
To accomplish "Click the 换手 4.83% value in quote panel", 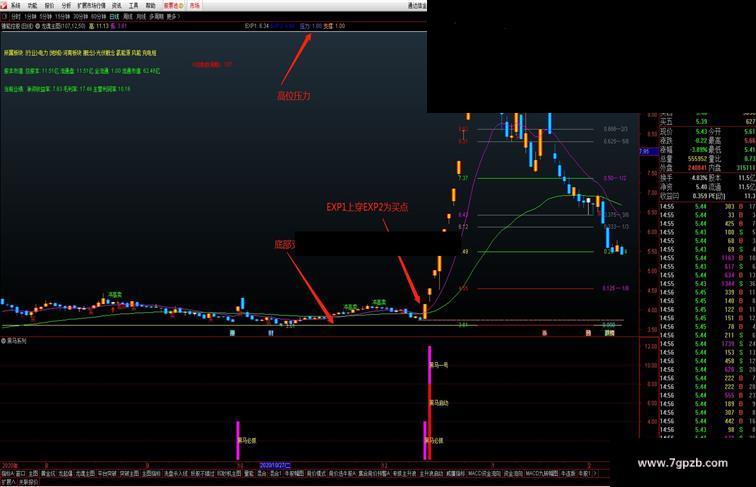I will (x=699, y=177).
